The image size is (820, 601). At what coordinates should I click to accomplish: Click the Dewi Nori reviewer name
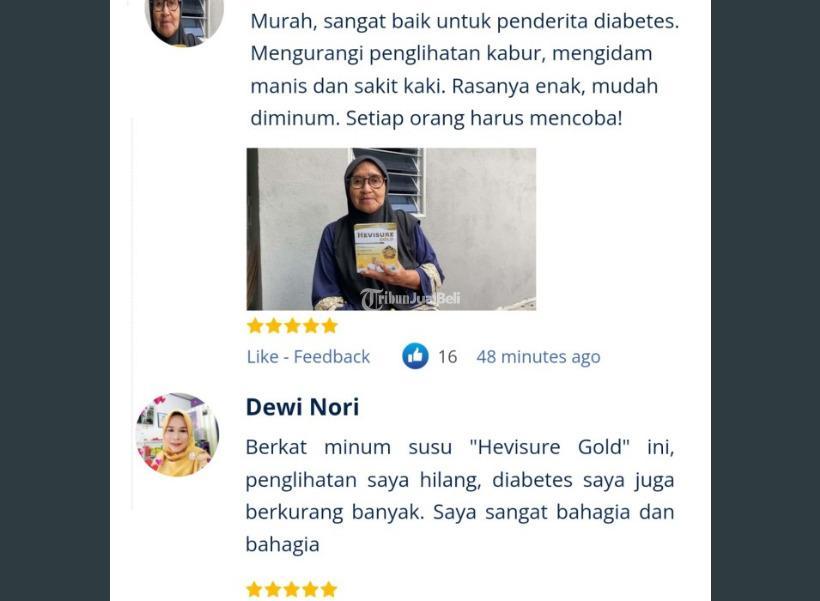pos(302,407)
